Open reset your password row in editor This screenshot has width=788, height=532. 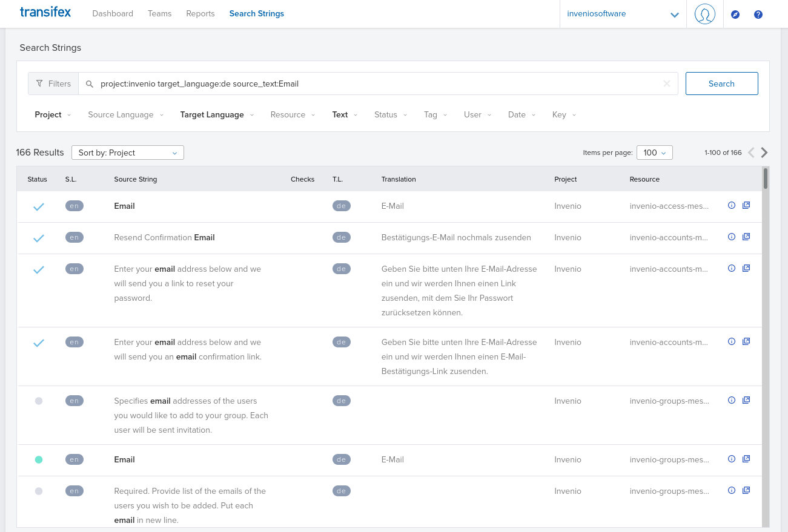click(x=746, y=268)
